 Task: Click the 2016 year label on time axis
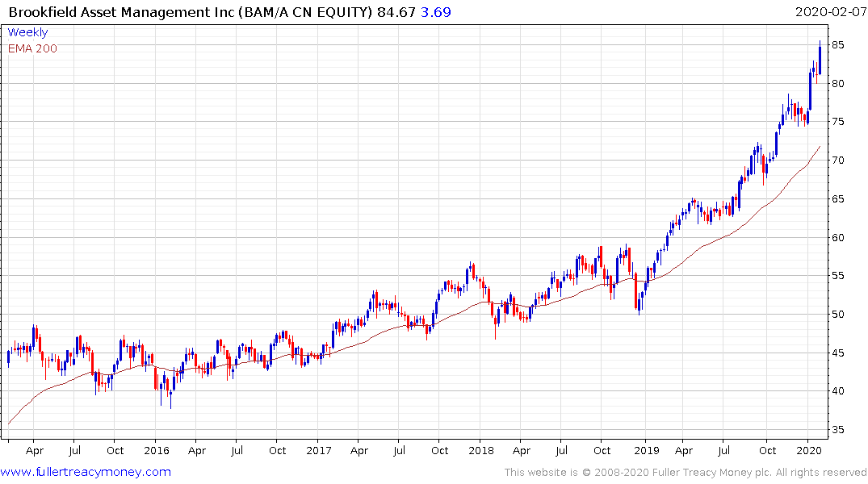pyautogui.click(x=157, y=450)
